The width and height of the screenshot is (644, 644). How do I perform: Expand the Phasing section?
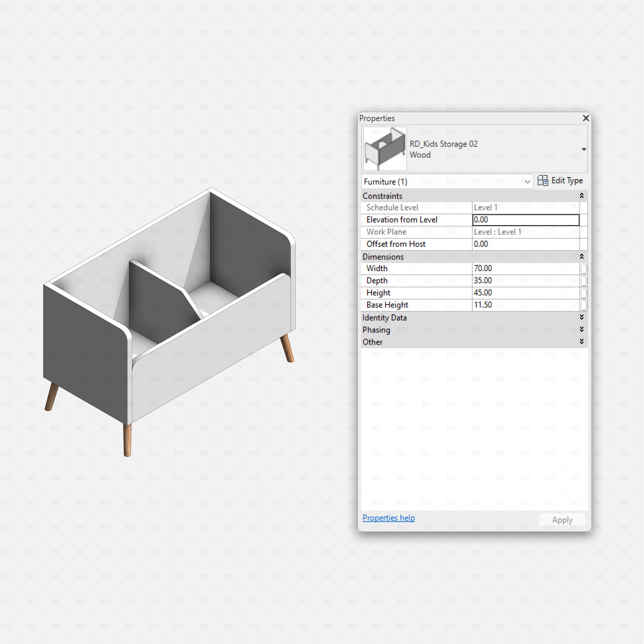582,330
